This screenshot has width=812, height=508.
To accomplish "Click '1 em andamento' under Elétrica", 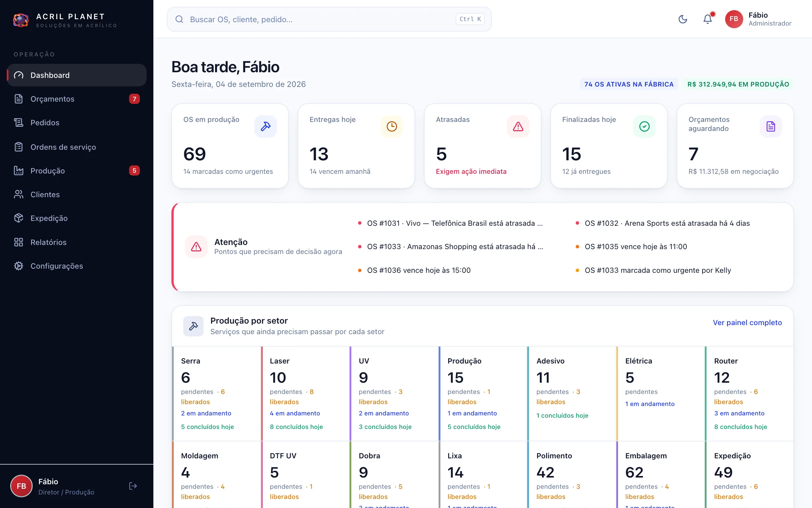I will click(650, 404).
